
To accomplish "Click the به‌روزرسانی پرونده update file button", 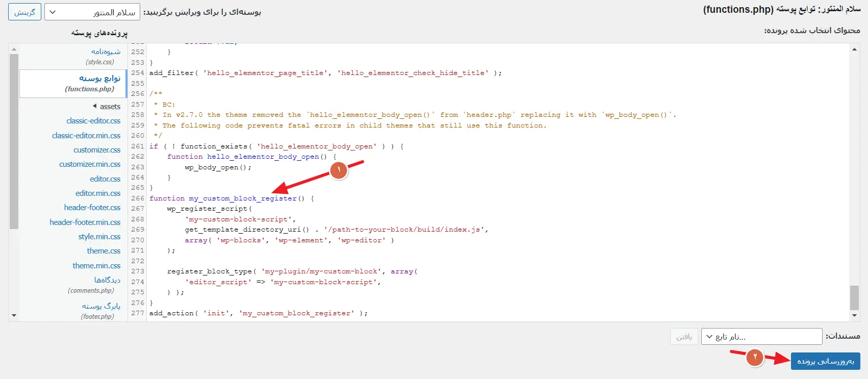I will (x=826, y=361).
